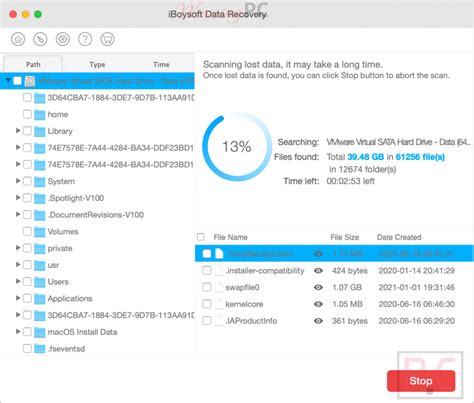Check the kernelcore file checkbox
The height and width of the screenshot is (403, 474).
tap(207, 304)
